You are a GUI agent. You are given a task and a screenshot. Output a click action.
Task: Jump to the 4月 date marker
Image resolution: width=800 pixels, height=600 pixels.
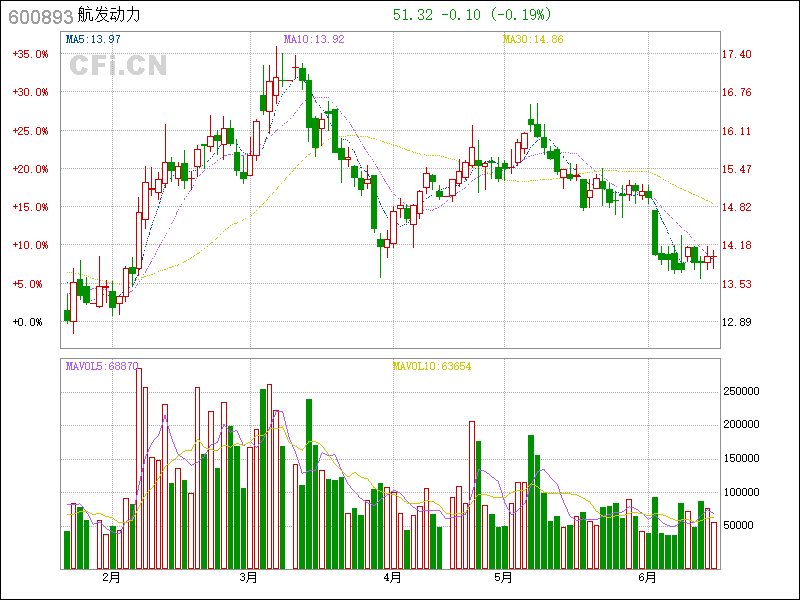click(x=392, y=577)
